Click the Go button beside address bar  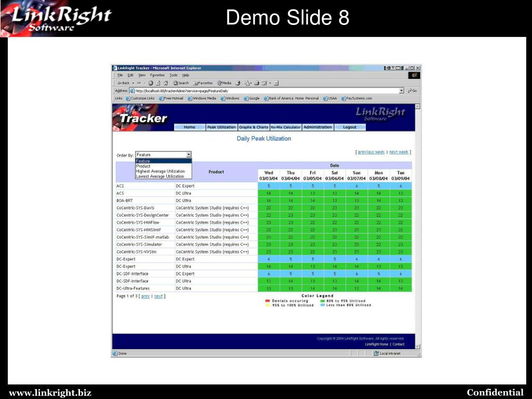413,91
